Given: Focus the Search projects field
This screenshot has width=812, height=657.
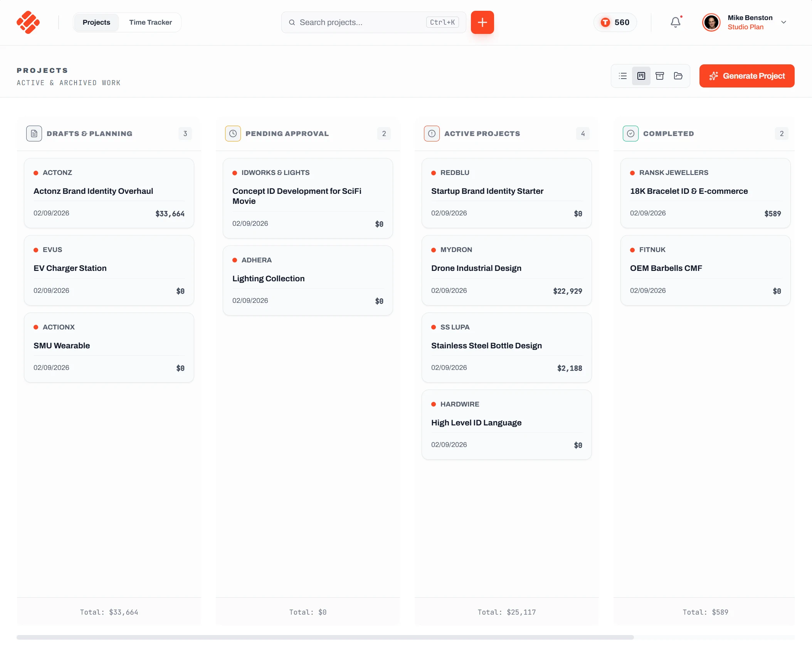Looking at the screenshot, I should (x=373, y=22).
